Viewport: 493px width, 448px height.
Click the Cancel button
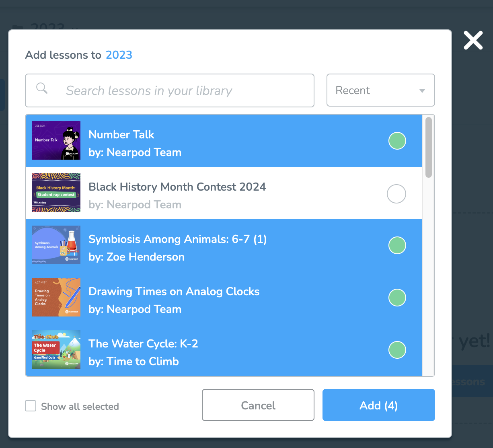point(258,405)
